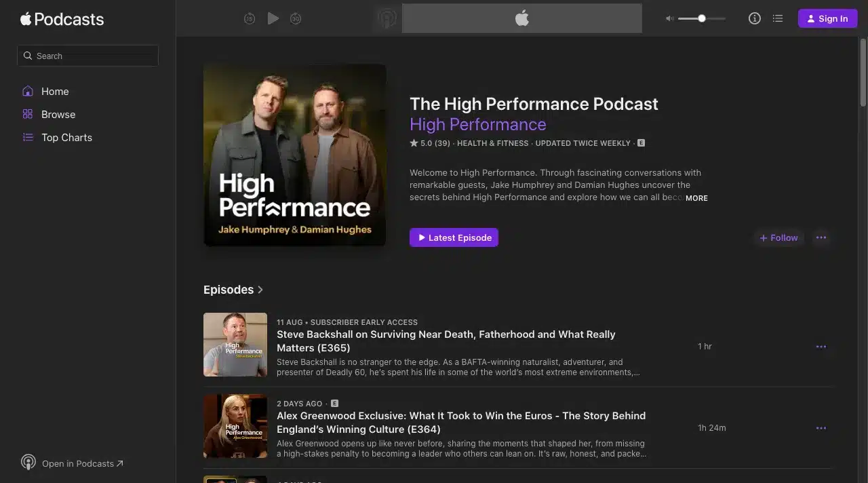Mute audio using the speaker icon
Viewport: 868px width, 483px height.
(670, 18)
